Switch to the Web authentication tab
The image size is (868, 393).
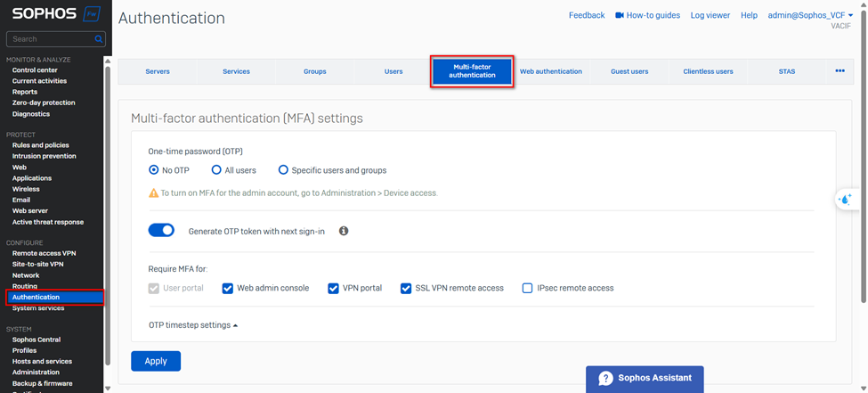pos(551,71)
